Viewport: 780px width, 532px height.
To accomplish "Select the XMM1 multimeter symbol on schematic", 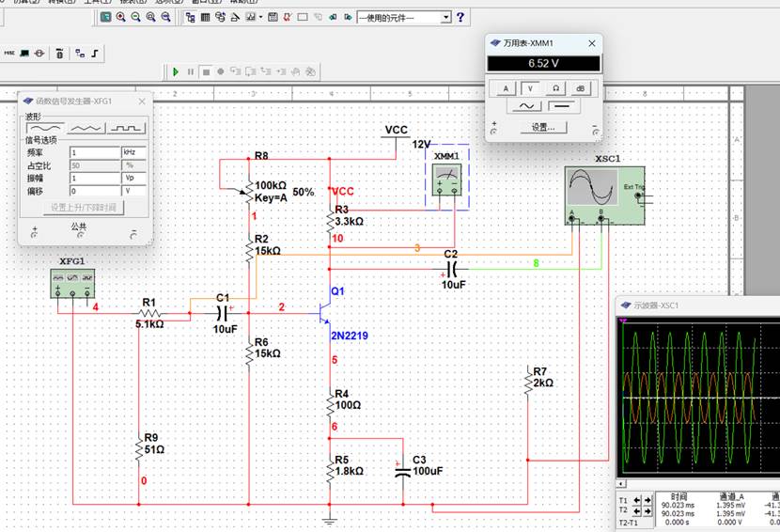I will click(x=446, y=180).
